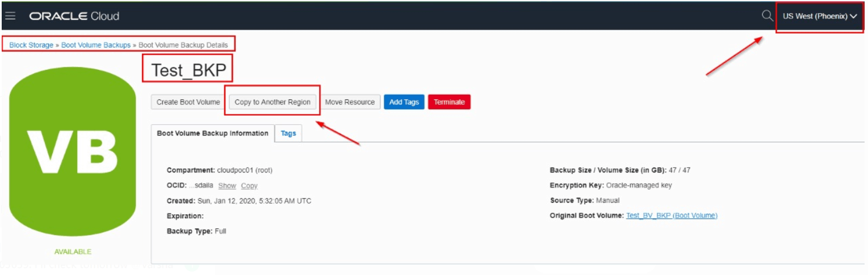This screenshot has width=868, height=275.
Task: Click the Move Resource button
Action: [350, 102]
